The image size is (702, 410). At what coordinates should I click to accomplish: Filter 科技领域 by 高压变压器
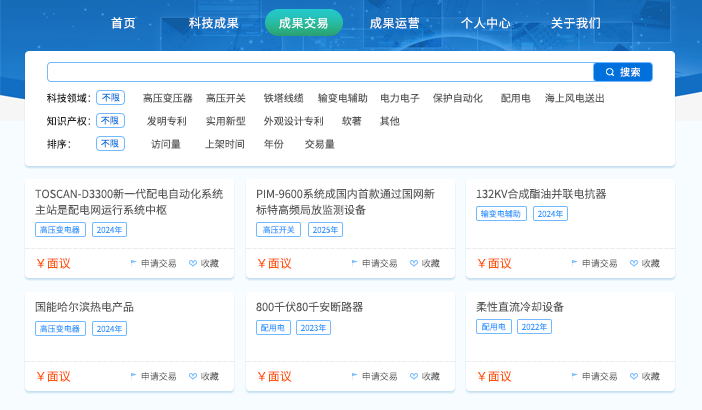tap(167, 98)
